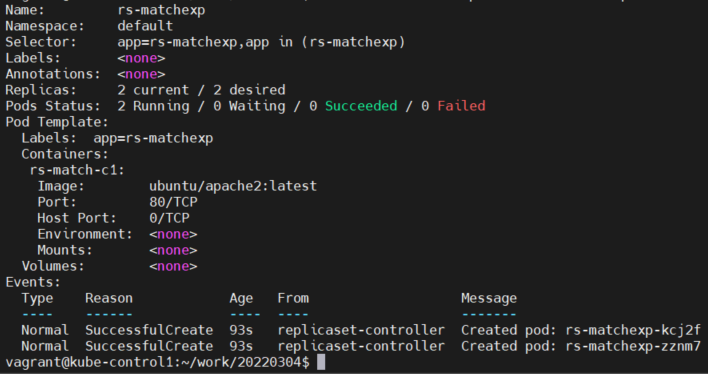Viewport: 708px width, 374px height.
Task: Click the '2 Running' status text
Action: (154, 106)
